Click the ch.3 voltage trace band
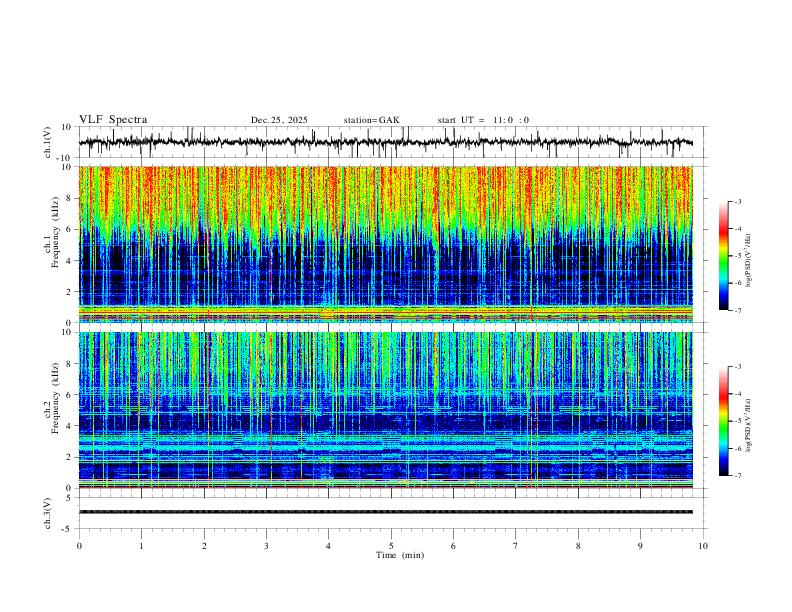The image size is (792, 612). (385, 512)
